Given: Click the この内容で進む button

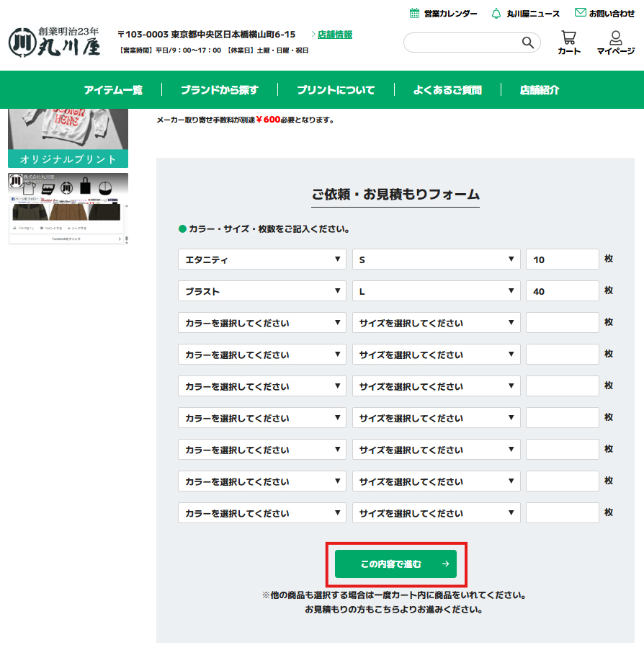Looking at the screenshot, I should pos(395,564).
